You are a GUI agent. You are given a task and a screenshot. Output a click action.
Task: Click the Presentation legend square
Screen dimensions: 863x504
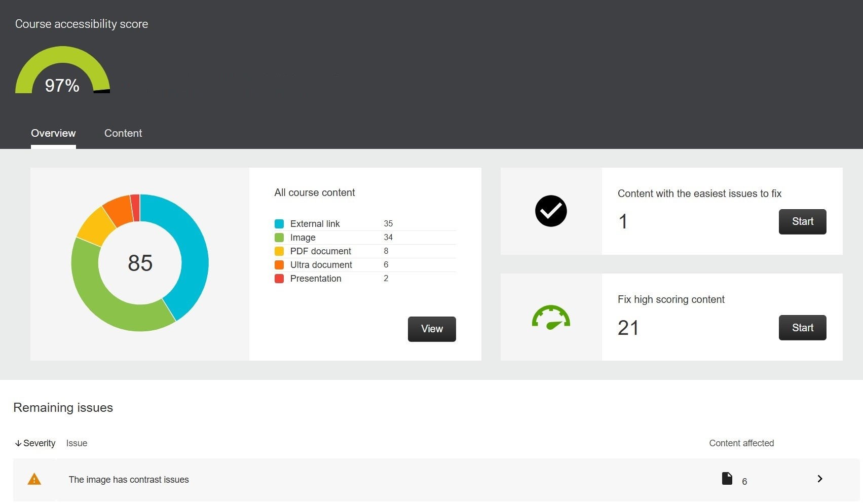279,278
